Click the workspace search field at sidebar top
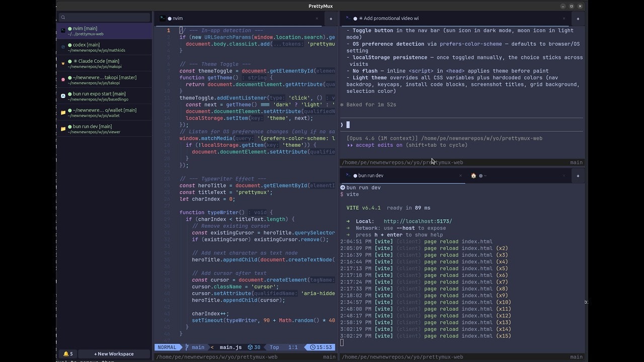This screenshot has width=644, height=362. click(104, 17)
